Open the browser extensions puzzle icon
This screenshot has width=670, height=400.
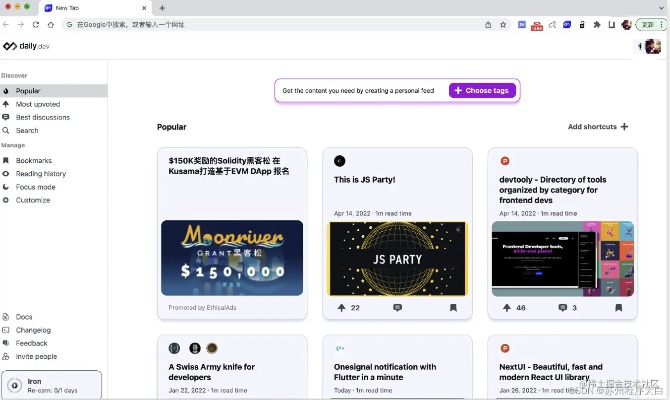597,25
